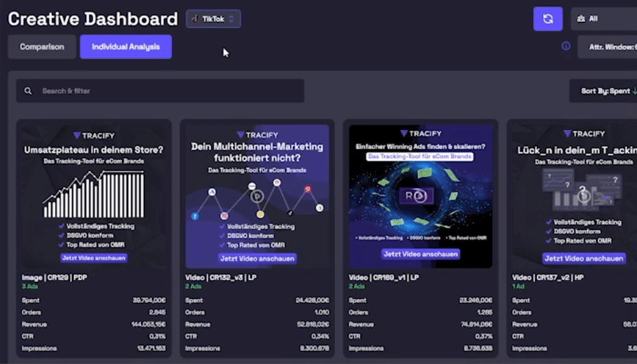
Task: Click Jetzt Video anschauen in the Multichannel ad
Action: 257,259
